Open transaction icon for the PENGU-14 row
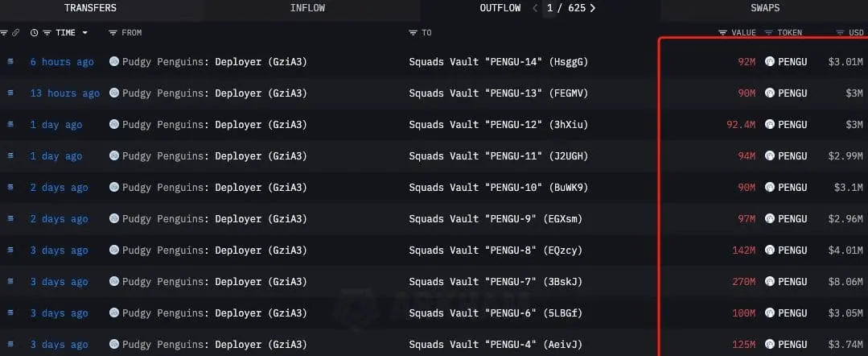This screenshot has height=356, width=868. [x=10, y=61]
